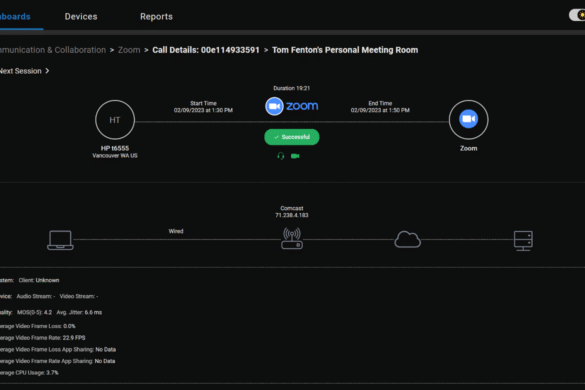Switch to the Devices tab
The image size is (585, 390).
click(81, 16)
